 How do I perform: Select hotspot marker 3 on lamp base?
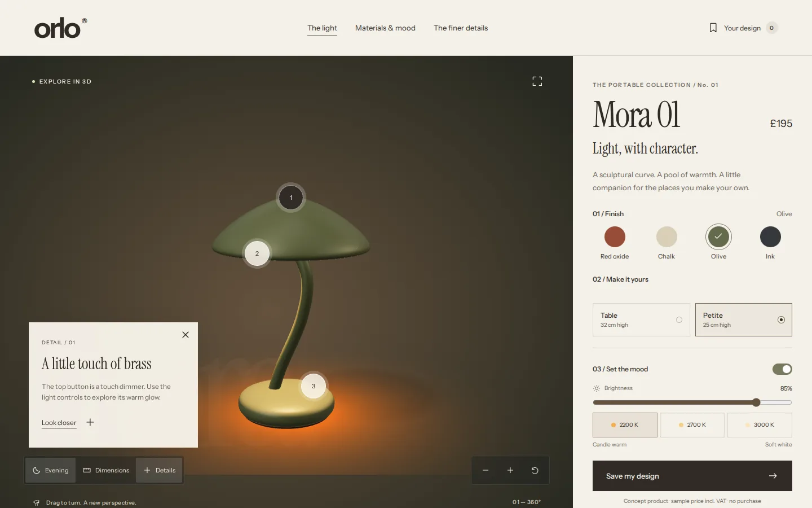[314, 386]
